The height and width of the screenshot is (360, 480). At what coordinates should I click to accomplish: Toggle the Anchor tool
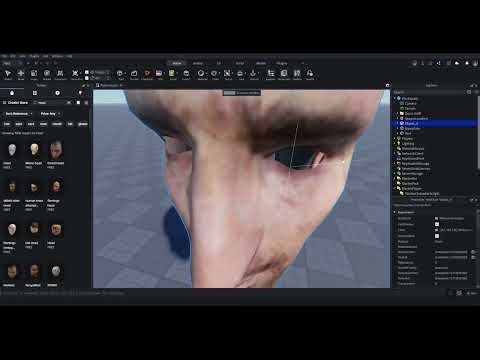[254, 74]
